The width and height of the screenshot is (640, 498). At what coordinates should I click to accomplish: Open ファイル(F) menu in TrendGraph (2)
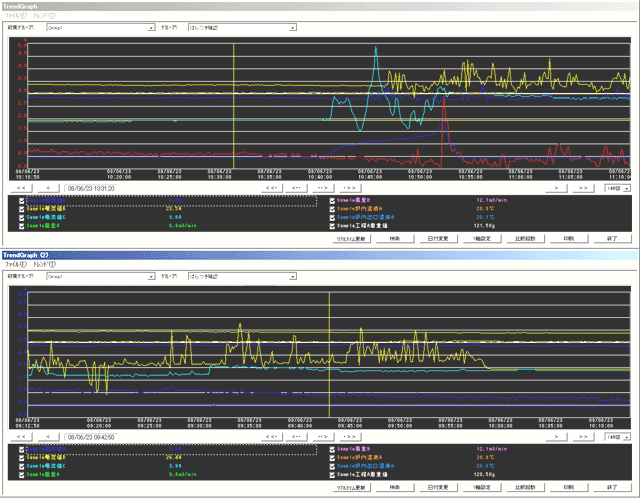(16, 265)
